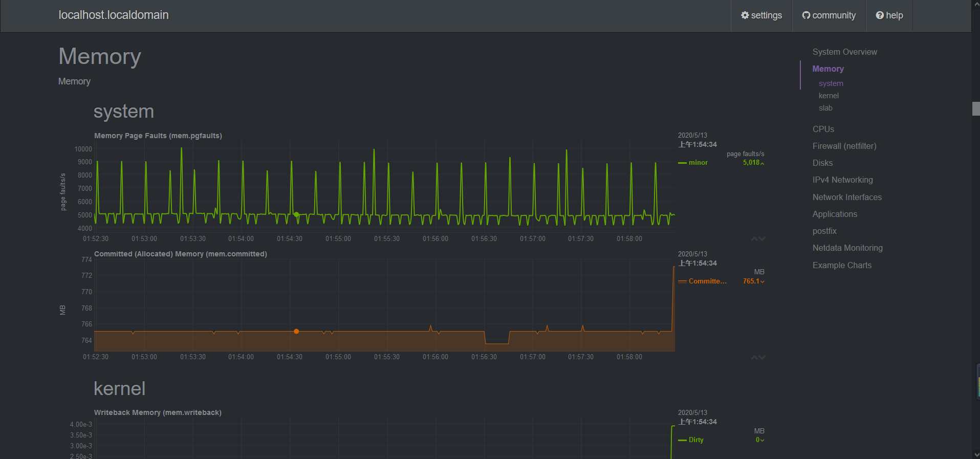The image size is (980, 459).
Task: Click the orange Committed legend color line
Action: [x=682, y=282]
